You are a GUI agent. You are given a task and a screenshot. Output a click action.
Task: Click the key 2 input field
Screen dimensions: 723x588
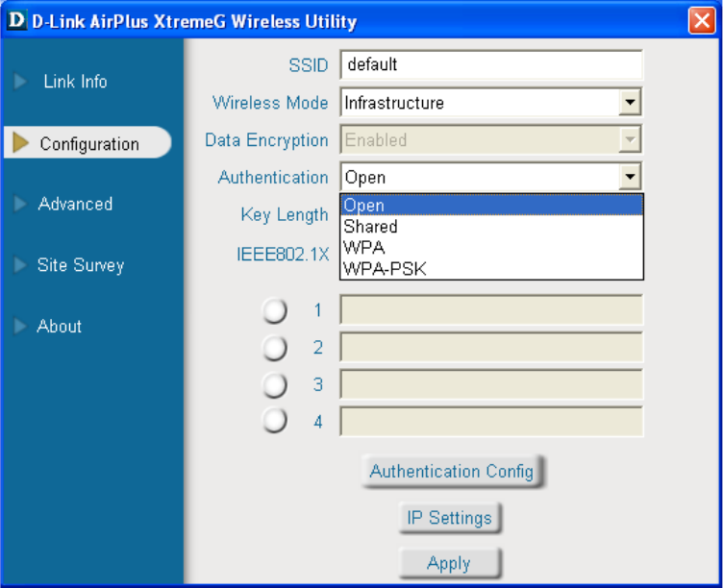[x=491, y=347]
